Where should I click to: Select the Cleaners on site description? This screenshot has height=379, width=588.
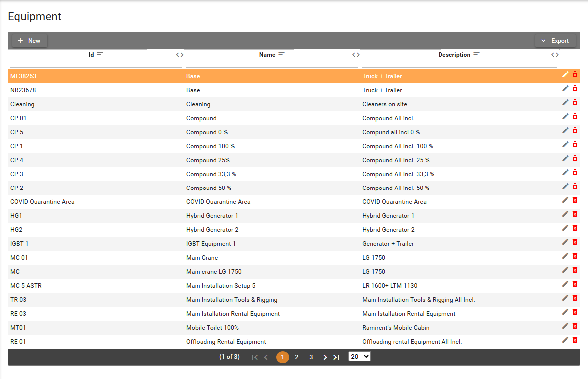(x=459, y=104)
